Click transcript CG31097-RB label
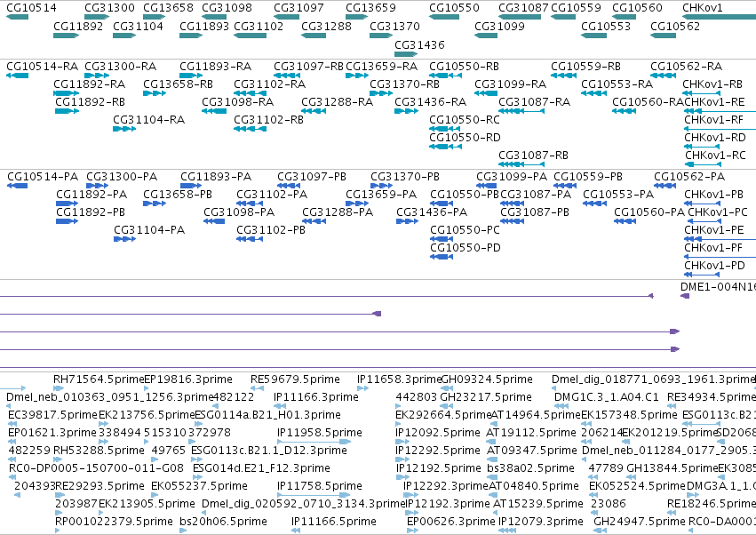The width and height of the screenshot is (756, 535). point(308,67)
